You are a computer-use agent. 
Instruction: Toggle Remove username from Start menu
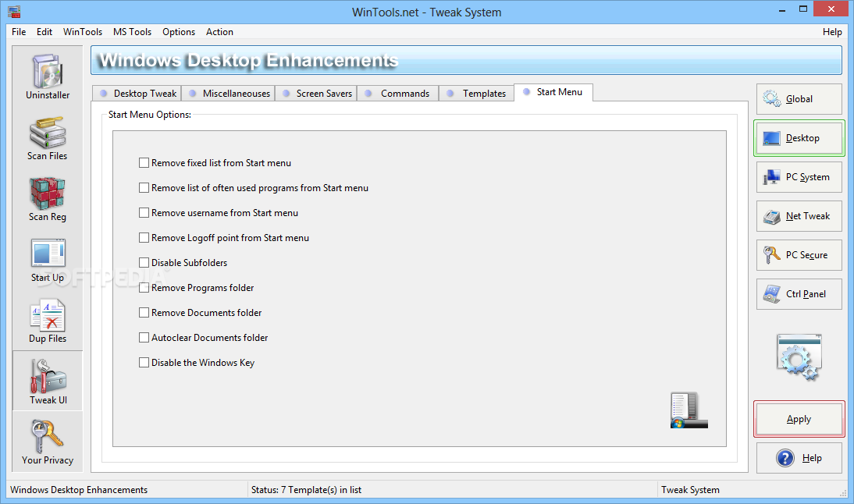[144, 213]
